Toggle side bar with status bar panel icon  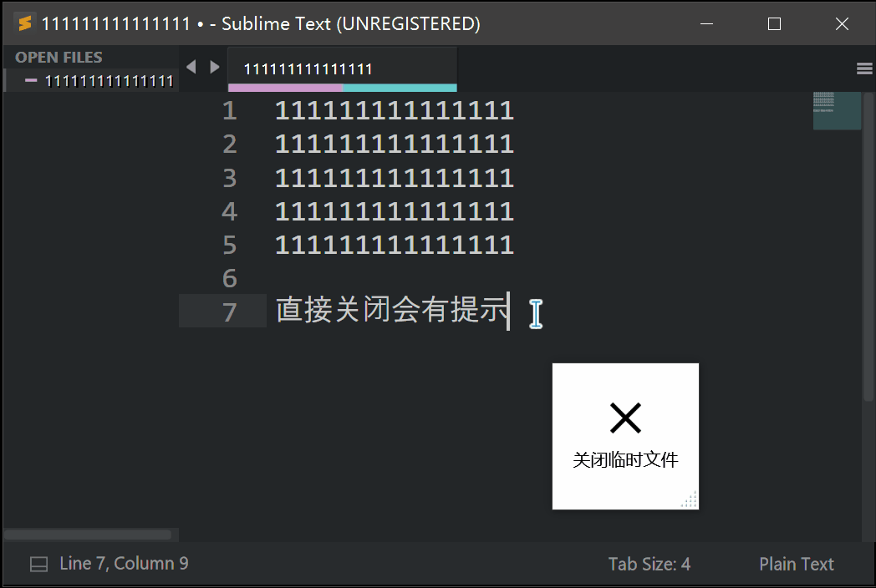38,564
